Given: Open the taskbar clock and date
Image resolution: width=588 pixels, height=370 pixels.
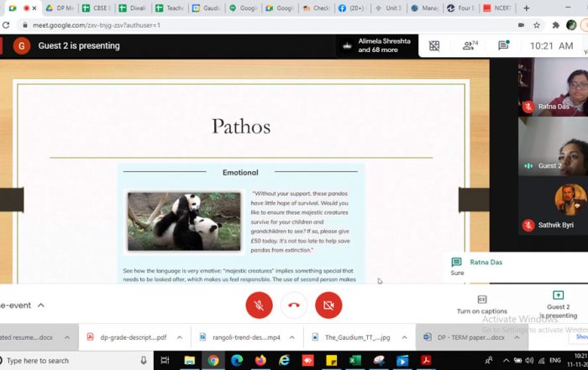Looking at the screenshot, I should point(578,360).
